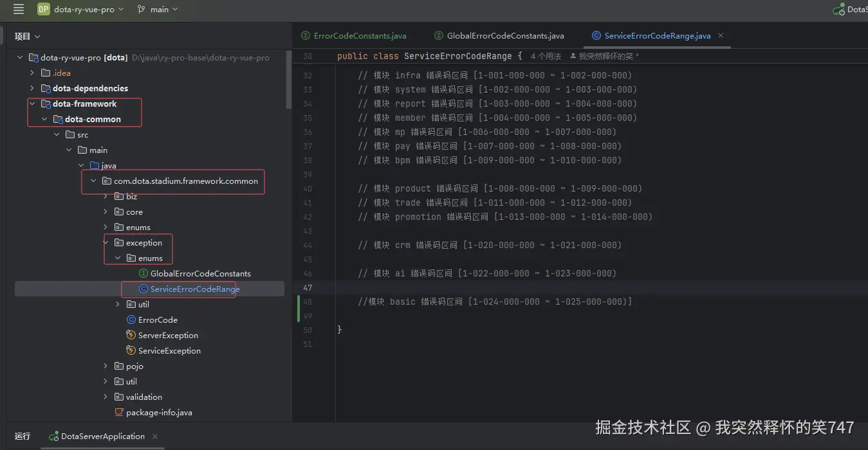
Task: Click the java source root folder icon
Action: click(94, 165)
